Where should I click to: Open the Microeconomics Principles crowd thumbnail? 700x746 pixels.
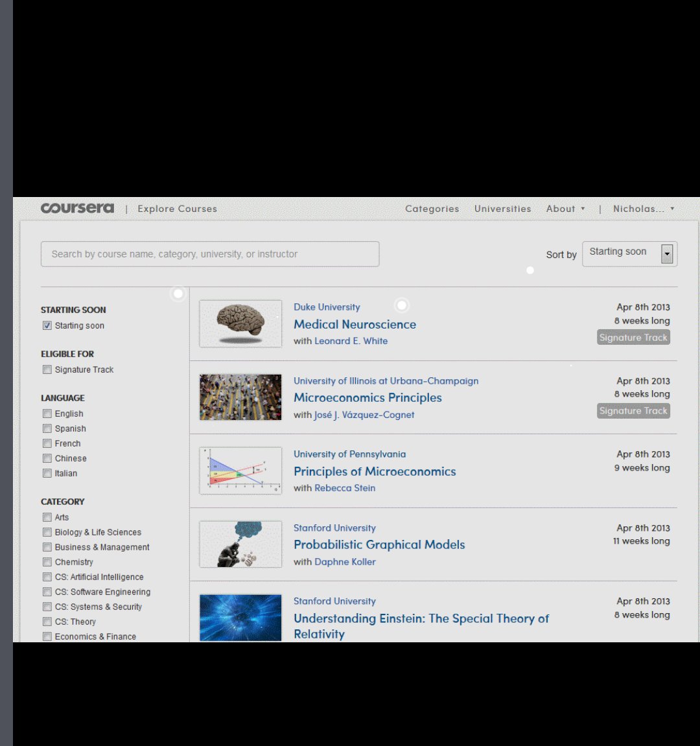click(x=240, y=397)
